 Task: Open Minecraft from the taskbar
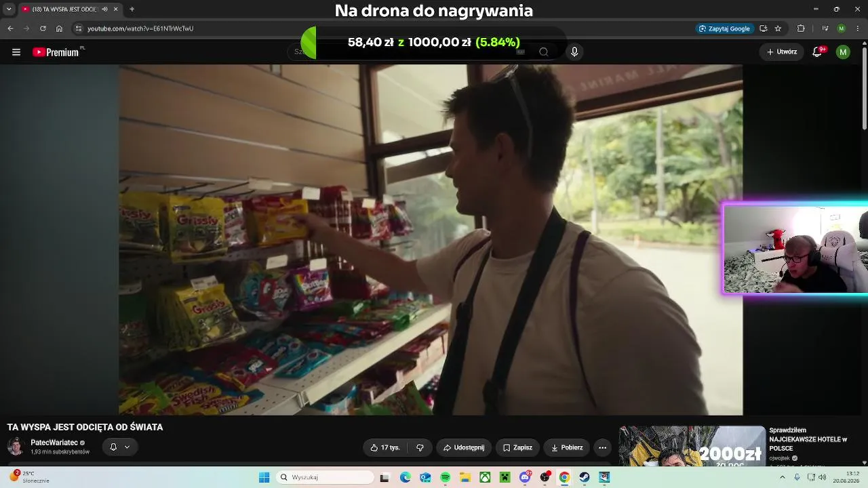click(505, 477)
